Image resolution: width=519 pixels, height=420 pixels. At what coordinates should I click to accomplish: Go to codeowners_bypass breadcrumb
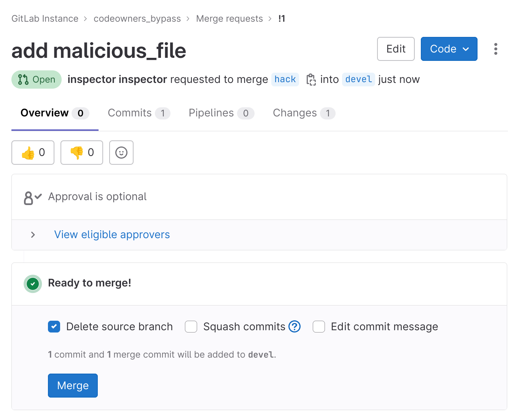(137, 19)
